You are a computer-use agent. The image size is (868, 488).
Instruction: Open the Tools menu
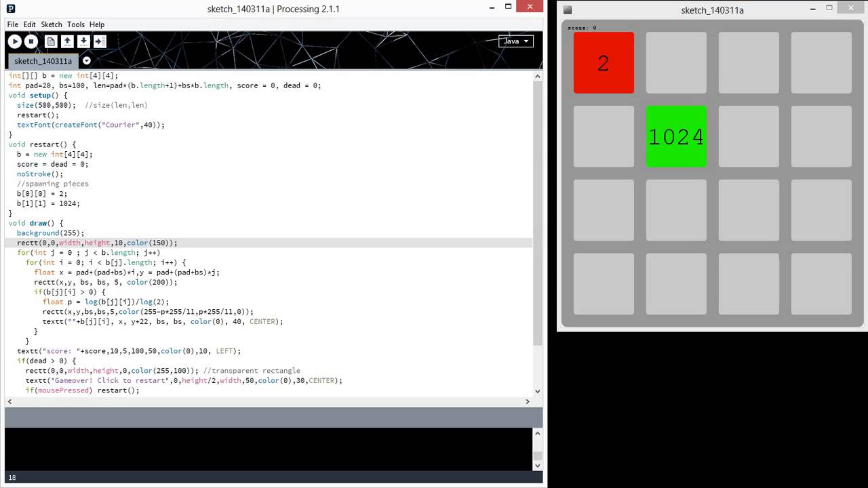pos(76,24)
